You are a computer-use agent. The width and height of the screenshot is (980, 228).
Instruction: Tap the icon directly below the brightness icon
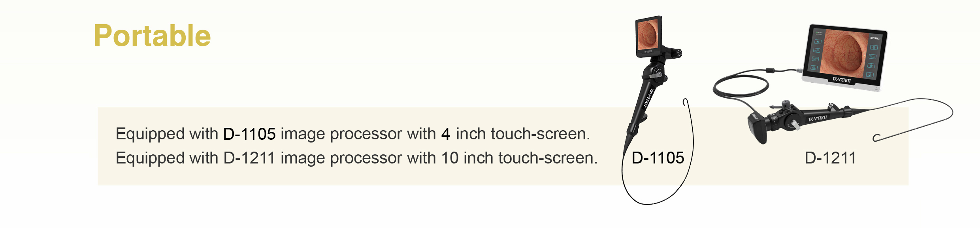816,51
